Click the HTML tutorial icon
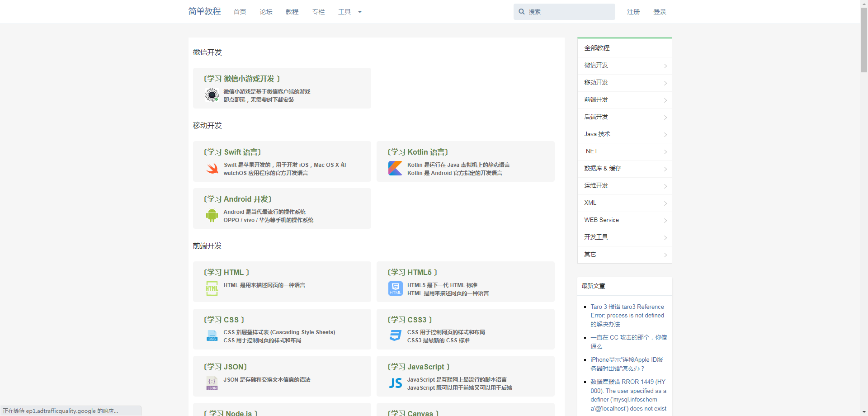 click(212, 288)
